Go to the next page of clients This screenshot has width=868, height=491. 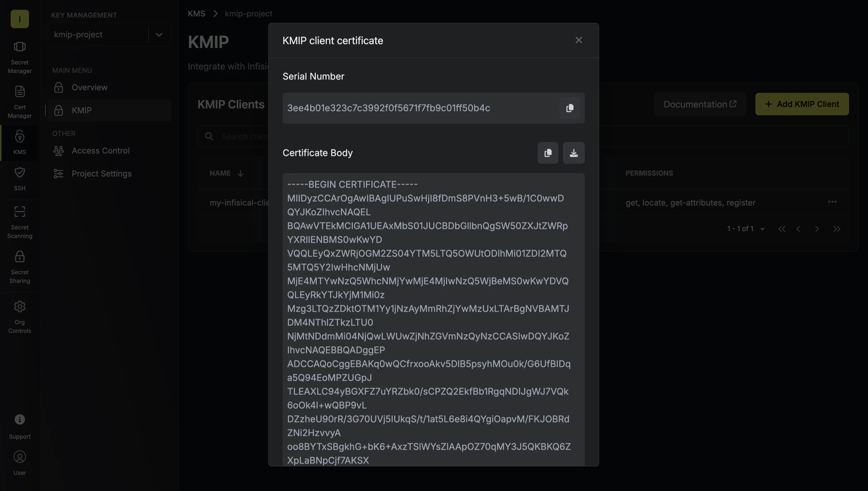(817, 229)
